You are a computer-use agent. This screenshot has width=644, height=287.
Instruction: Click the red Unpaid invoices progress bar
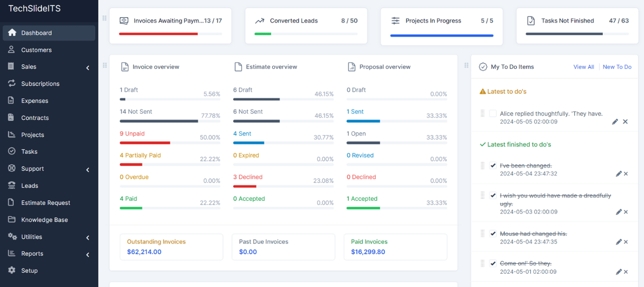pyautogui.click(x=145, y=143)
